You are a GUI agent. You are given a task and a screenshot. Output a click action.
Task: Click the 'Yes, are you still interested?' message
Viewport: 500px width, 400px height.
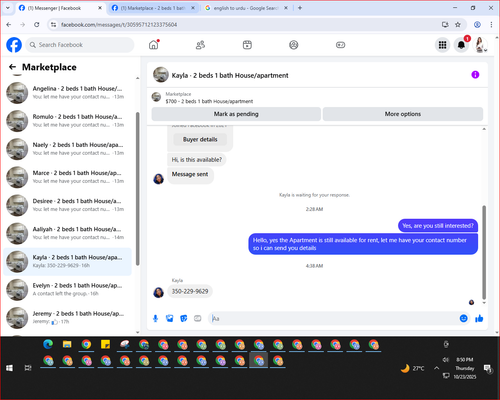[x=438, y=226]
